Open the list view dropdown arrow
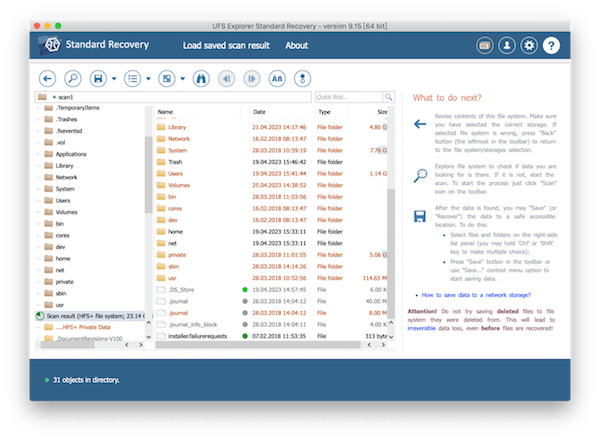This screenshot has height=440, width=600. (x=148, y=79)
